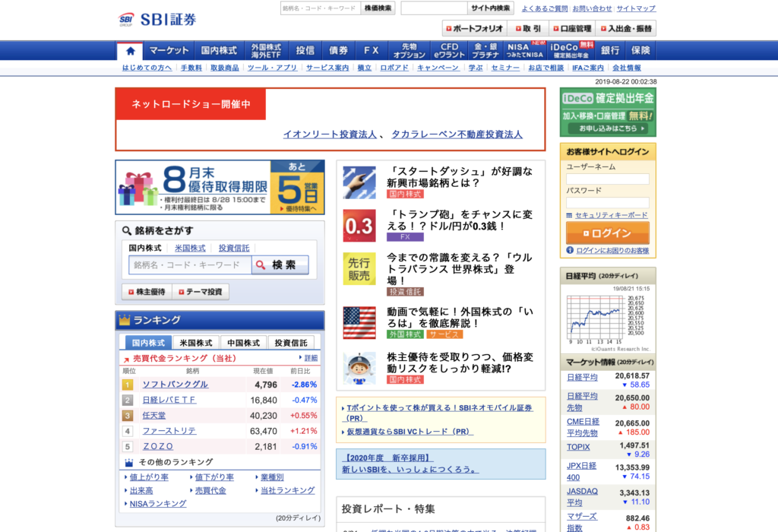This screenshot has width=778, height=532.
Task: Focus the top stock name search field
Action: click(x=321, y=8)
